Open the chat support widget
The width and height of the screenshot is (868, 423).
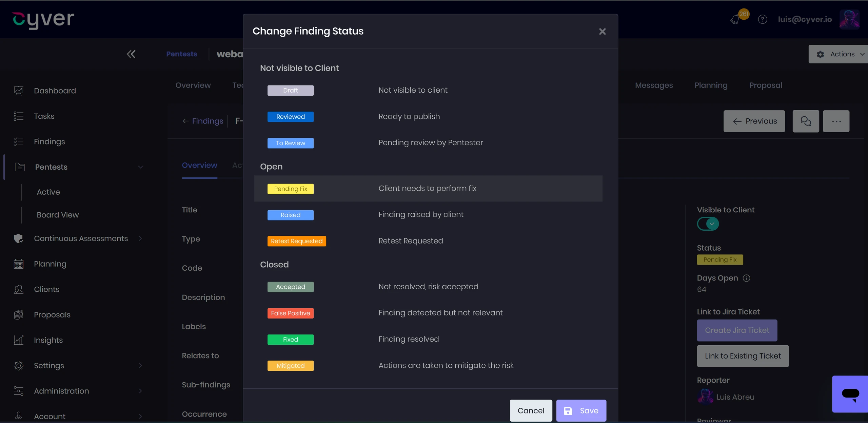[x=850, y=394]
